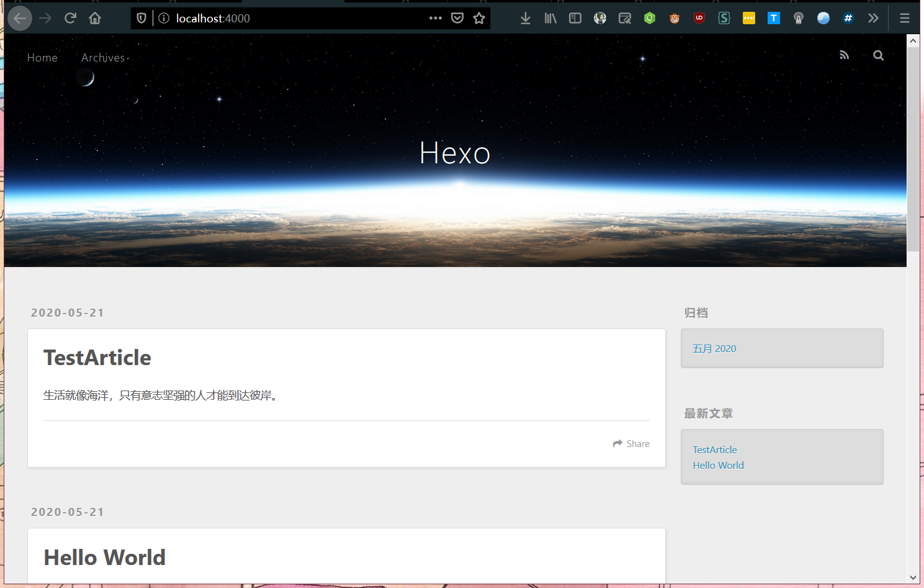924x588 pixels.
Task: Go to the browser home page
Action: [x=95, y=18]
